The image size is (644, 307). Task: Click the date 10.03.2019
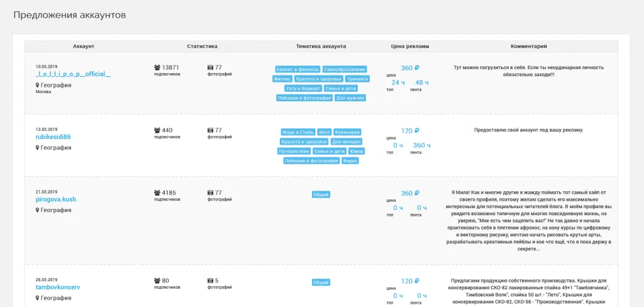pos(47,66)
